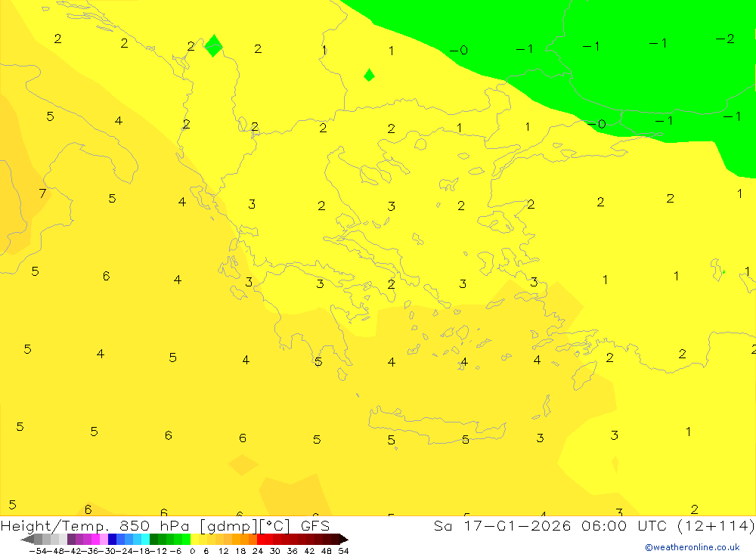The image size is (756, 554).
Task: Select the -2 temperature value on the map
Action: click(x=725, y=39)
